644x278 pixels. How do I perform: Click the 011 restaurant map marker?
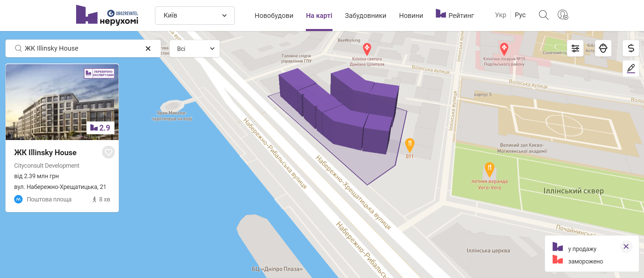pos(409,144)
